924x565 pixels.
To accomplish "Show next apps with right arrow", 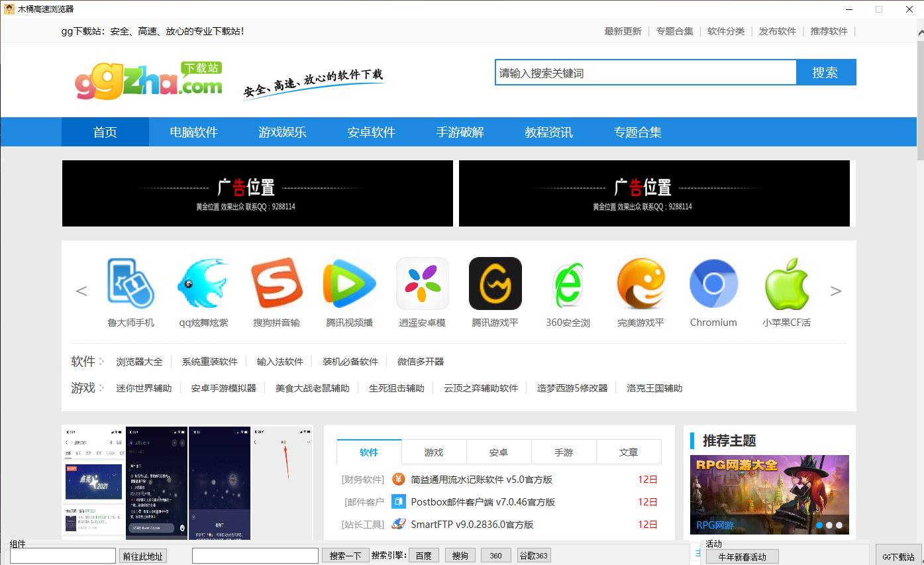I will tap(836, 291).
